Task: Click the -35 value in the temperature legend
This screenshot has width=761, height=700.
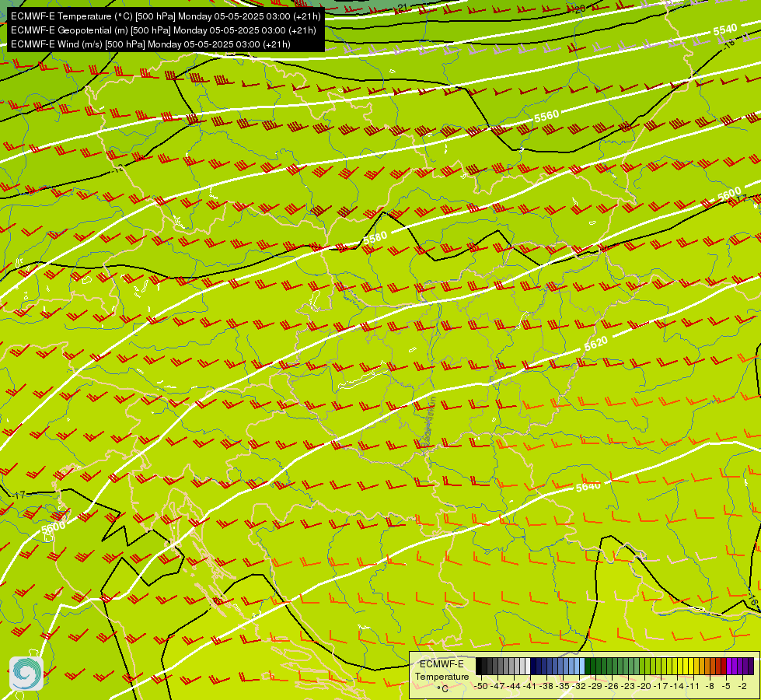Action: click(x=563, y=686)
